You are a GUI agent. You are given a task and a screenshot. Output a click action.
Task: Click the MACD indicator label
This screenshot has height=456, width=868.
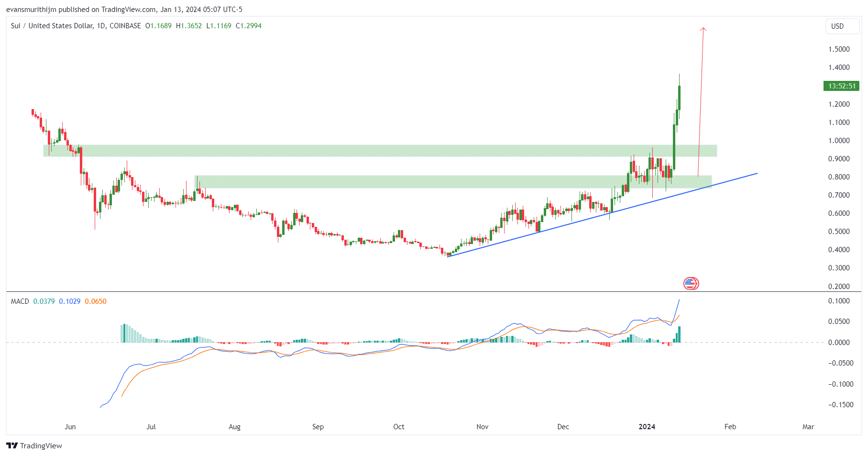(x=20, y=301)
